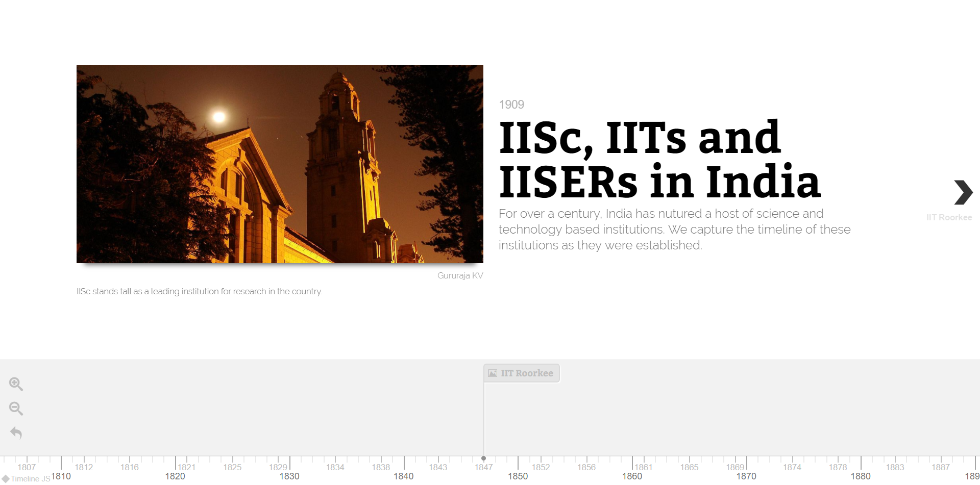
Task: Click the IISc tower photograph
Action: (x=280, y=164)
